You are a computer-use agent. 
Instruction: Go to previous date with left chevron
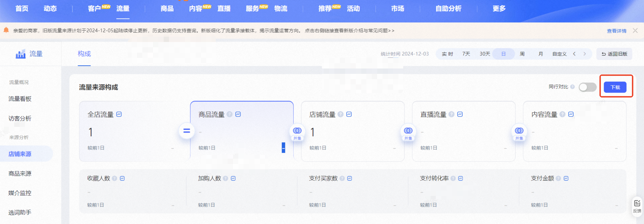tap(574, 54)
